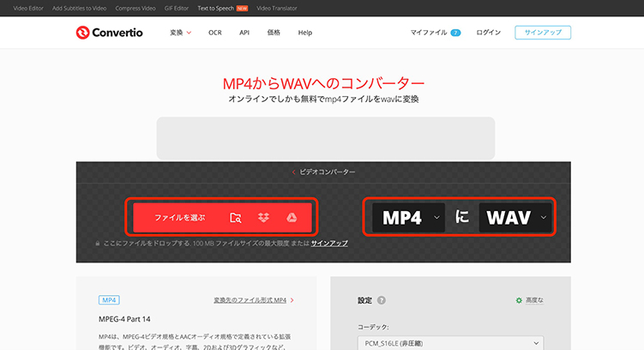This screenshot has height=350, width=644.
Task: Go back to ビデオコンバーター
Action: click(323, 172)
